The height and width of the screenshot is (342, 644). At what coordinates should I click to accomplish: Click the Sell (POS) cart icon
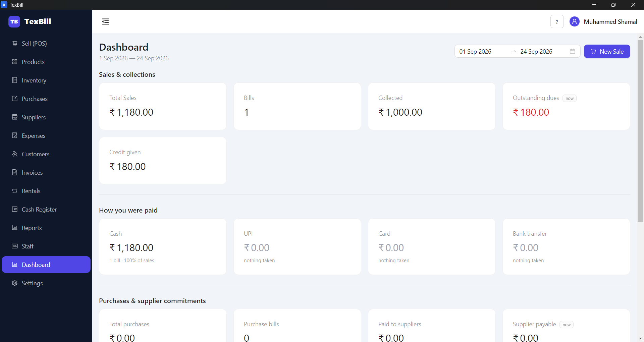coord(15,43)
